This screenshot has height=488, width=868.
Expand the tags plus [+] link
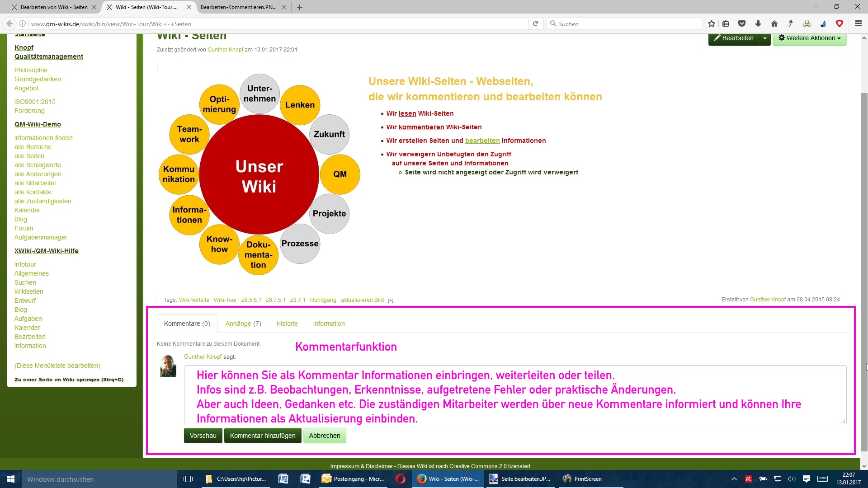[x=391, y=300]
